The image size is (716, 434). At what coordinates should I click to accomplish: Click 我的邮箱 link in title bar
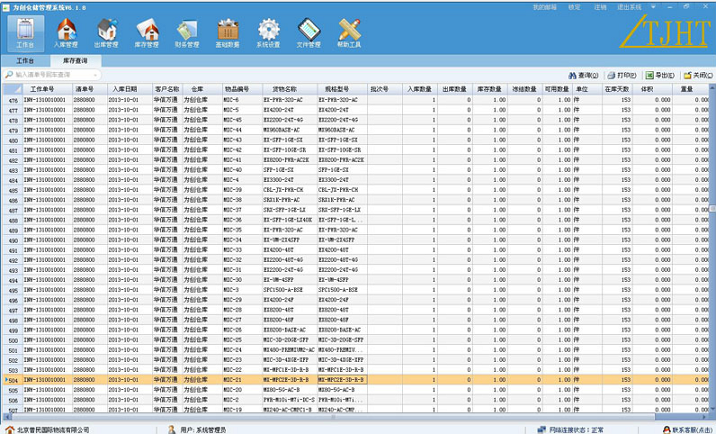click(545, 7)
